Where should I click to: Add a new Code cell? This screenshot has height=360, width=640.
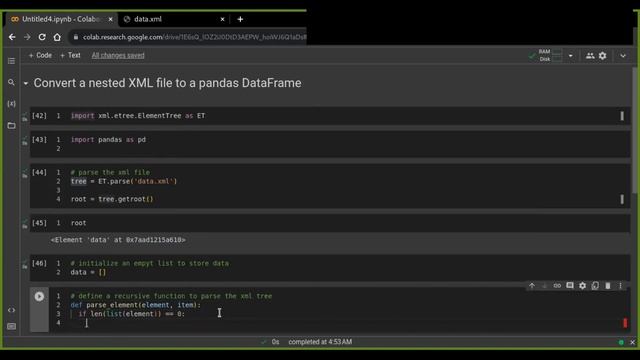pyautogui.click(x=40, y=55)
